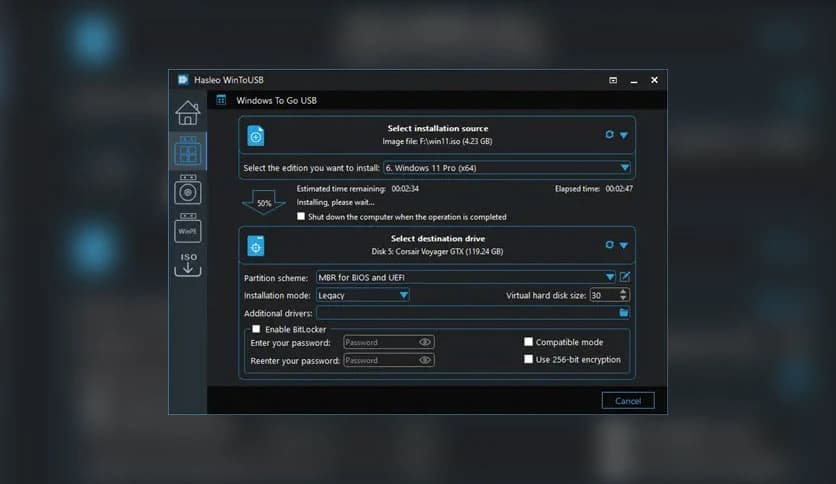Click the Hasleo WinToUSB app logo
The image size is (836, 484).
pyautogui.click(x=183, y=80)
